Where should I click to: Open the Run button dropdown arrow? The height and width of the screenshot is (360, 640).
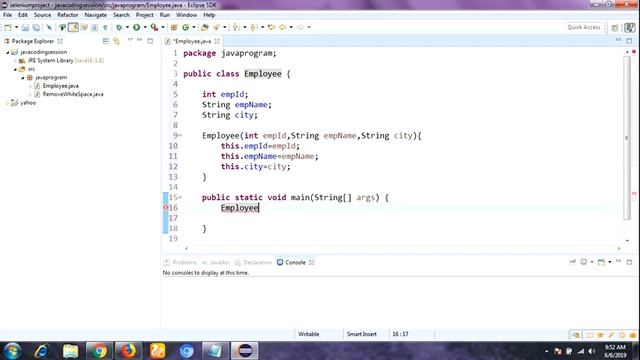point(145,27)
